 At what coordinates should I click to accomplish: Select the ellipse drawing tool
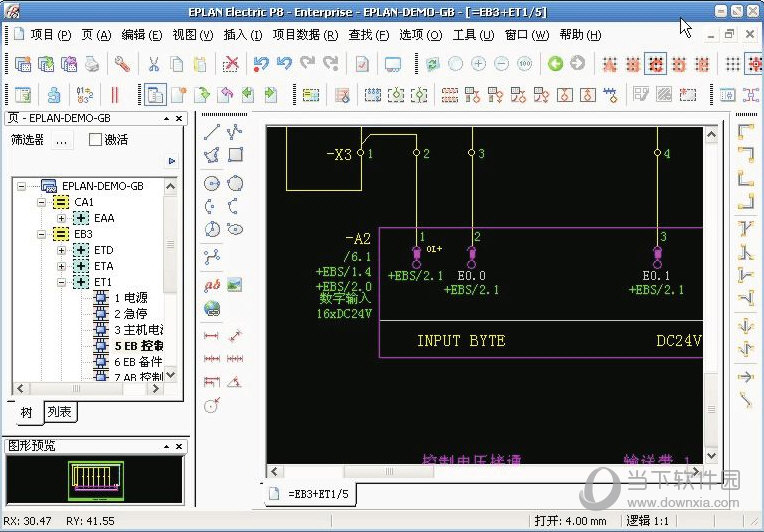tap(235, 229)
